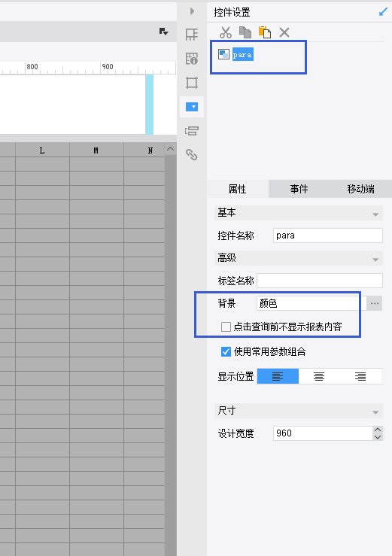Screen dimensions: 392x556
Task: Collapse the 高级 section
Action: point(375,260)
